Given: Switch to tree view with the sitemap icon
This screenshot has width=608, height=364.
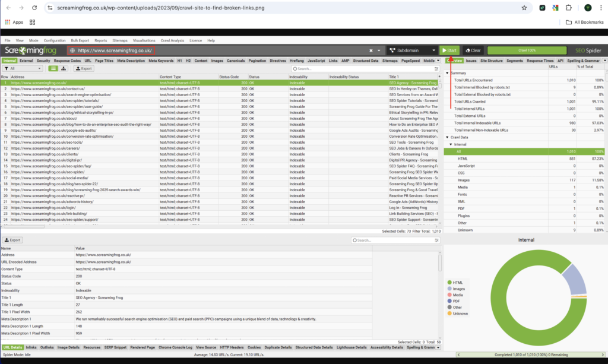Looking at the screenshot, I should (63, 69).
